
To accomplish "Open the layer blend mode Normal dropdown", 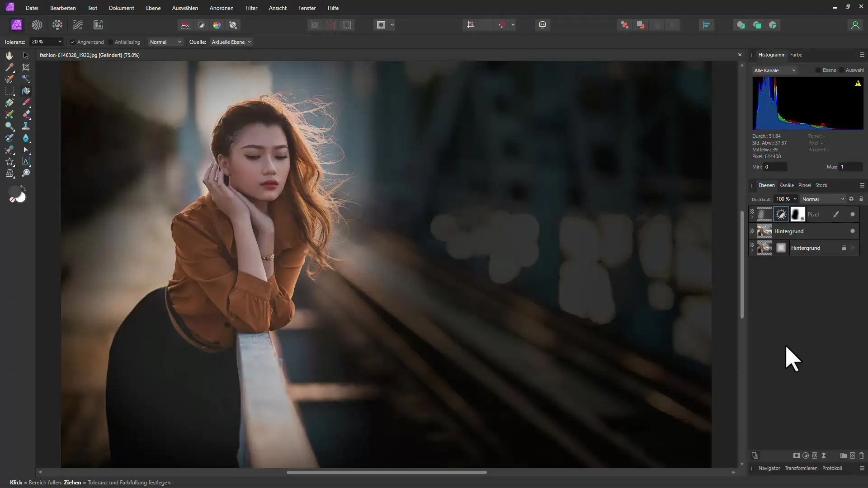I will pyautogui.click(x=823, y=199).
